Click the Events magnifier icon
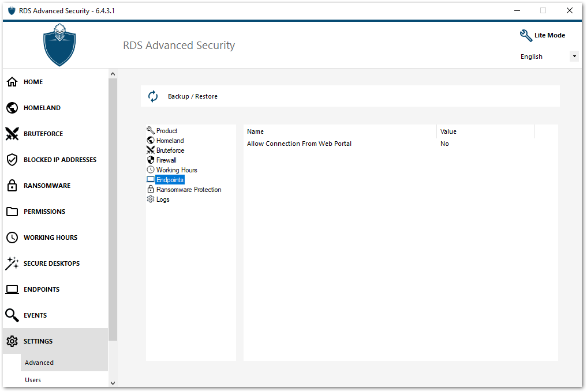This screenshot has width=587, height=392. tap(12, 315)
